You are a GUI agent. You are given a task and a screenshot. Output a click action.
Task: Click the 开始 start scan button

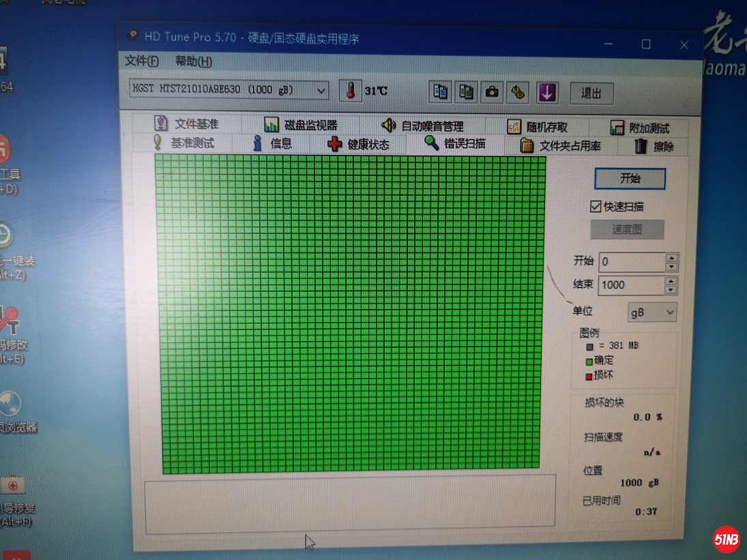click(x=630, y=179)
